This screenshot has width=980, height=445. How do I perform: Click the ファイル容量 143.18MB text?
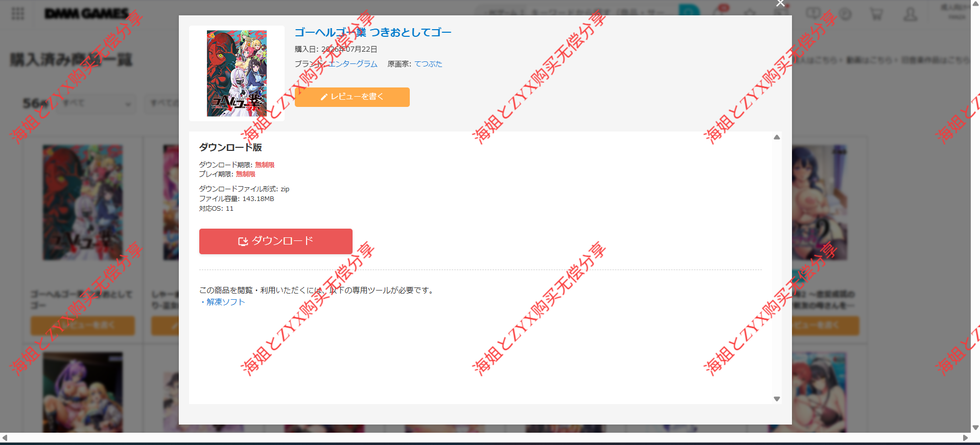(x=237, y=198)
